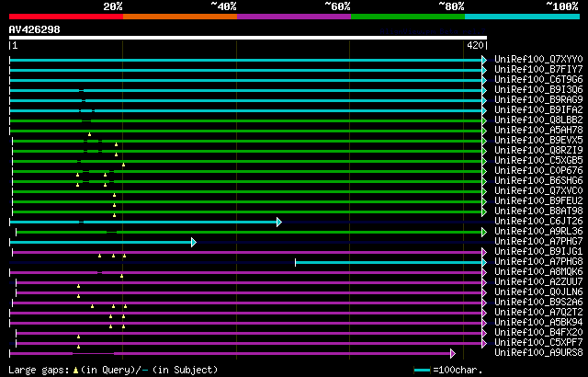Click the UniRef100_A7Q2T2 label
This screenshot has height=377, width=588.
point(538,313)
